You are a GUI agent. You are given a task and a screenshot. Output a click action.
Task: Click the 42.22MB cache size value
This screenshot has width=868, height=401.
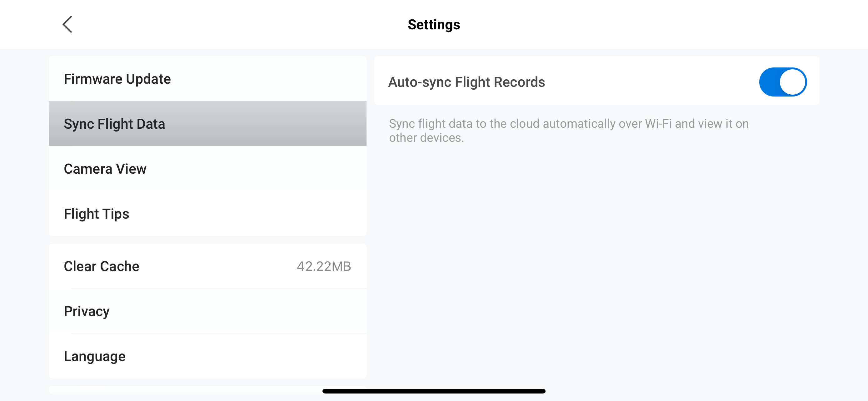tap(324, 266)
